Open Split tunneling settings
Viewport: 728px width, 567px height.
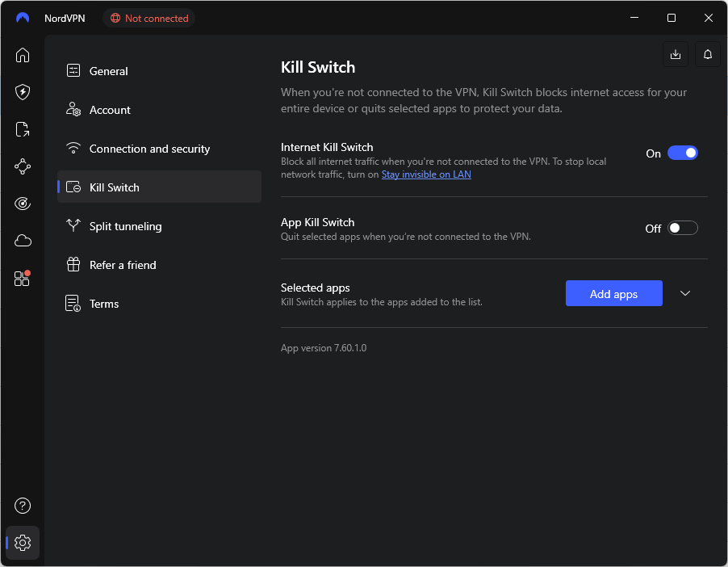point(159,226)
